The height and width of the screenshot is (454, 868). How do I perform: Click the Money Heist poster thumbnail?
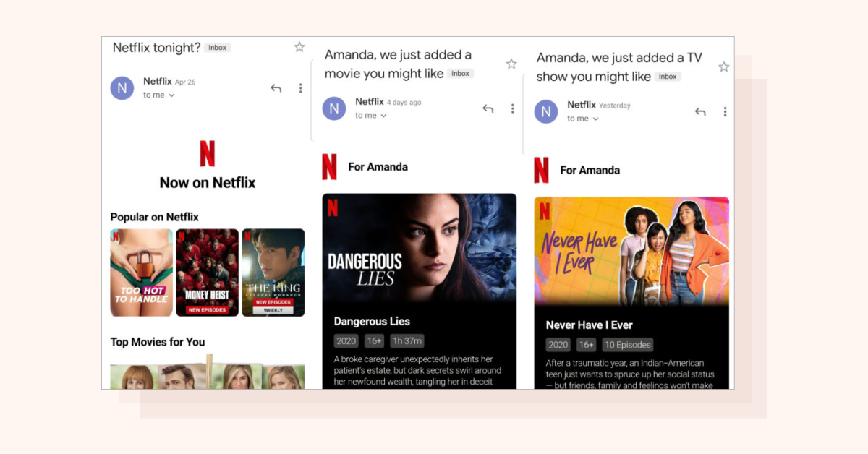tap(208, 273)
